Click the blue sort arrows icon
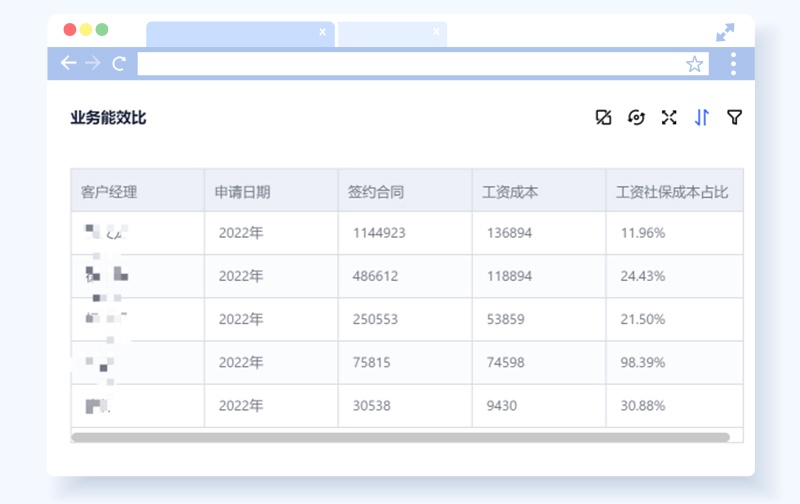800x504 pixels. tap(702, 118)
